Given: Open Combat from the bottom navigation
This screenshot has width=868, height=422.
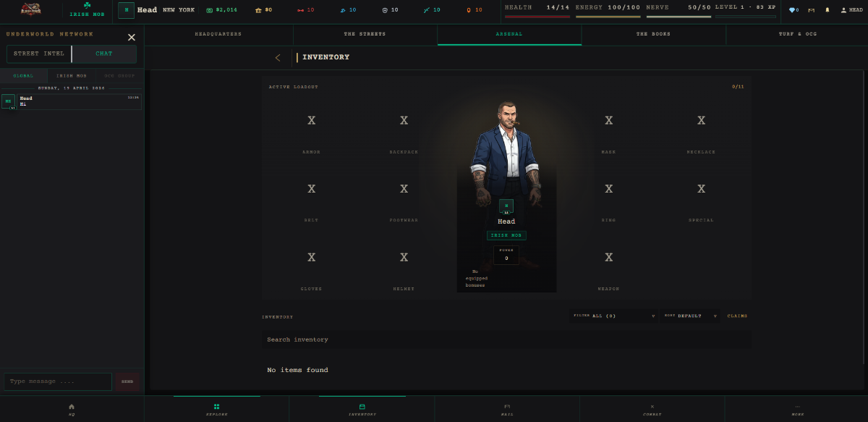Looking at the screenshot, I should point(652,409).
